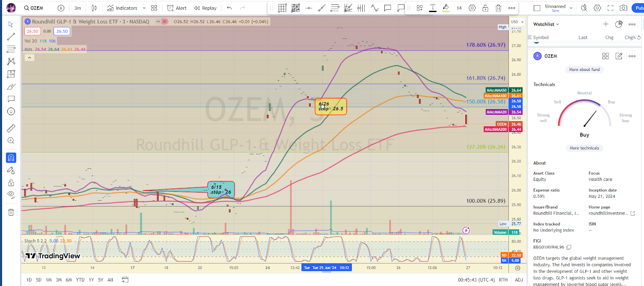The width and height of the screenshot is (644, 286).
Task: Open more options on drawing toolbar
Action: (512, 8)
